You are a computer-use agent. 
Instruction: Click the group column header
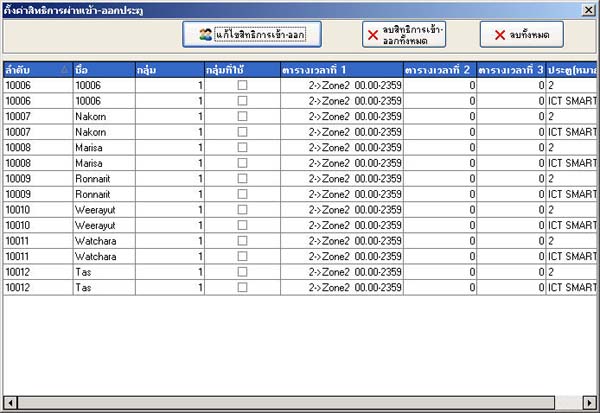(168, 70)
